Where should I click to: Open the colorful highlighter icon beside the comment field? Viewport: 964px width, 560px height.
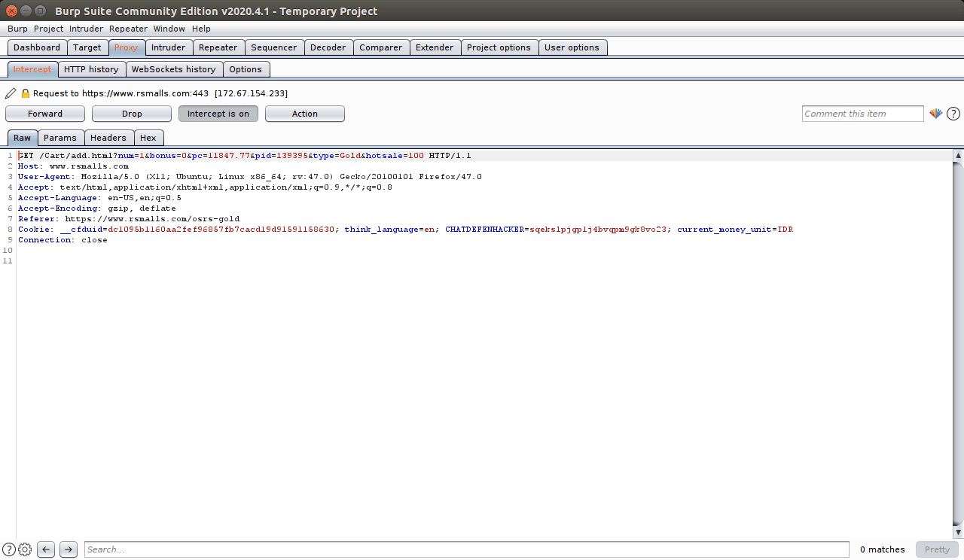coord(936,113)
